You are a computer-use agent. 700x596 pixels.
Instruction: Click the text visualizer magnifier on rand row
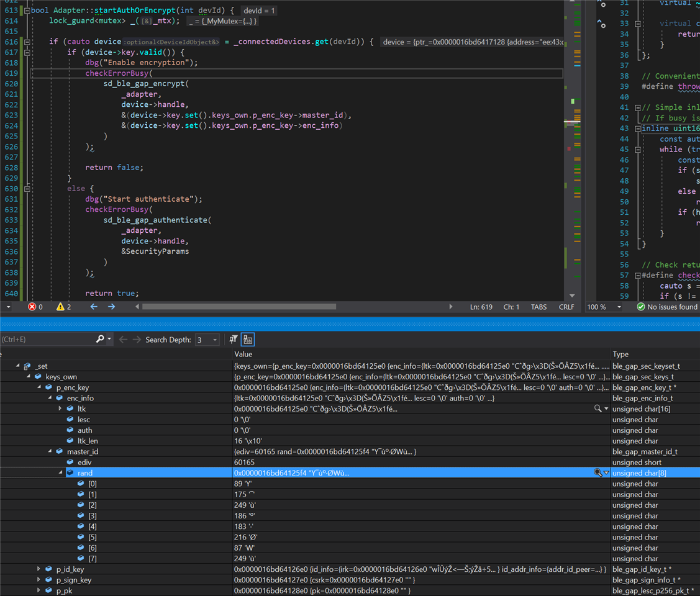point(598,473)
